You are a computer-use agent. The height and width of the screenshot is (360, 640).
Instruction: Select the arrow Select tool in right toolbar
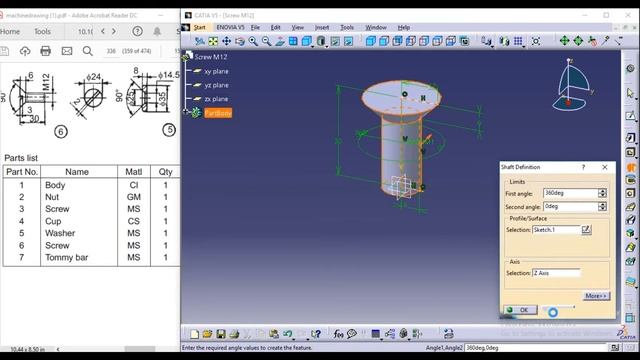(x=630, y=93)
